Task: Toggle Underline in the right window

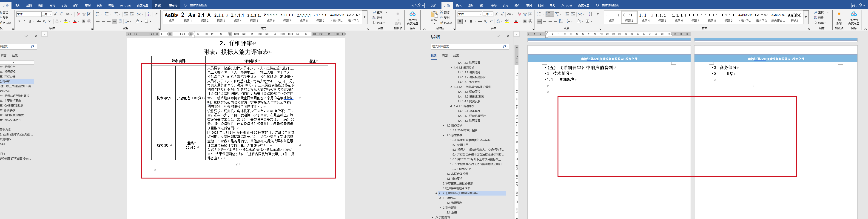Action: [471, 21]
